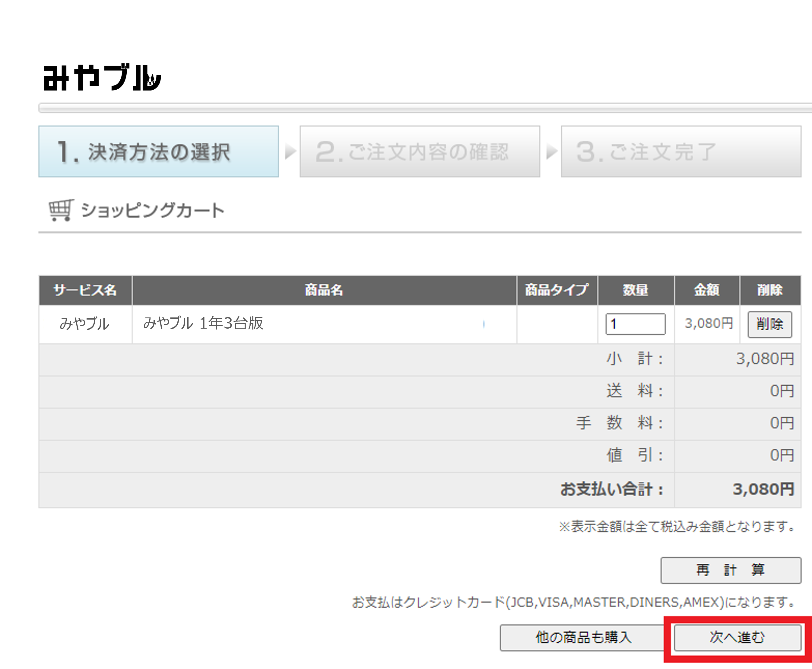The width and height of the screenshot is (812, 669).
Task: Select the 決済方法の選択 step tab
Action: (158, 151)
